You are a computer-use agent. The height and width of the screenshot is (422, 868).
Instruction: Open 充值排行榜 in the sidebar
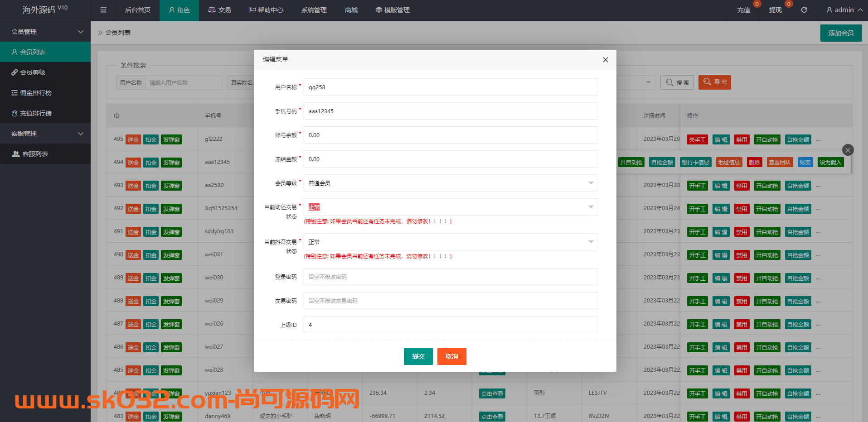click(x=45, y=113)
